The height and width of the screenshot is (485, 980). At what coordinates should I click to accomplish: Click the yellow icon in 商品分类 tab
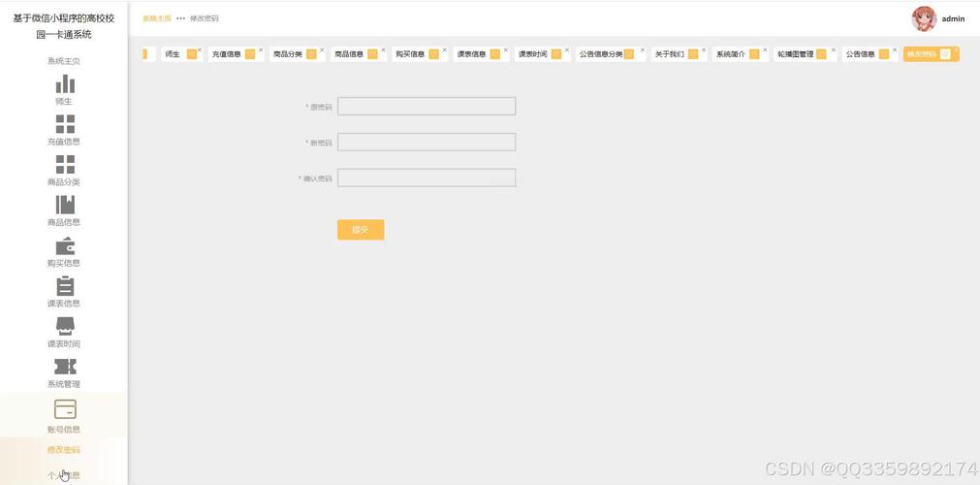coord(311,54)
